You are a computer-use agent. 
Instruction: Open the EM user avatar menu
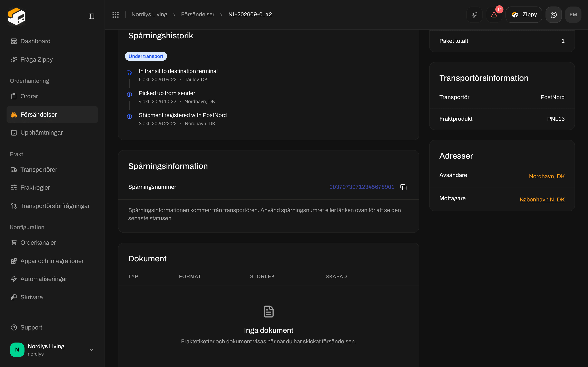[x=573, y=14]
